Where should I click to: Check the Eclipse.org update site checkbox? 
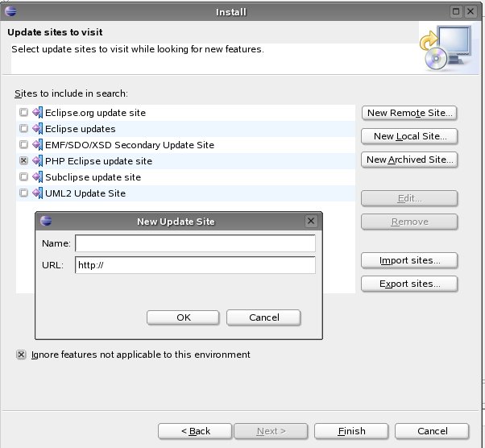coord(23,112)
